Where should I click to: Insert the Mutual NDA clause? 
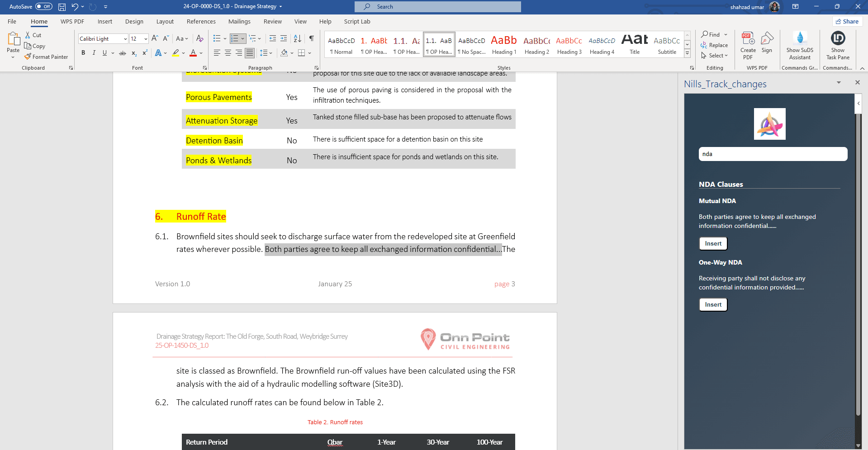pos(713,243)
